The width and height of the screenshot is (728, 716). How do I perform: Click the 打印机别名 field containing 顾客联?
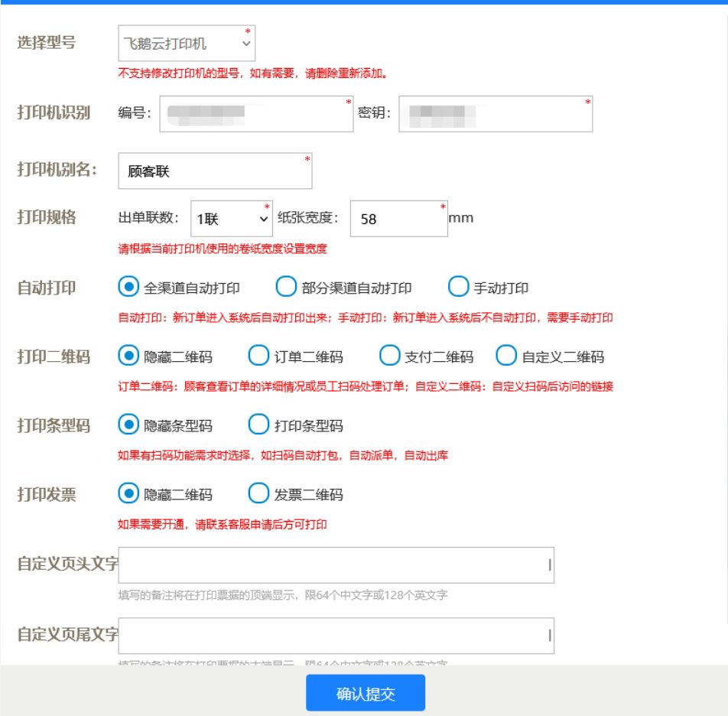coord(215,172)
